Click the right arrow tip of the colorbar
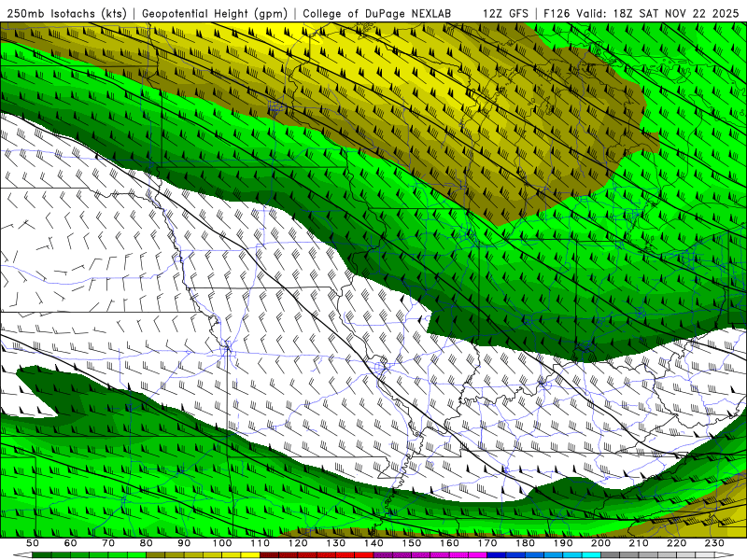Viewport: 747px width, 560px height. [x=732, y=555]
